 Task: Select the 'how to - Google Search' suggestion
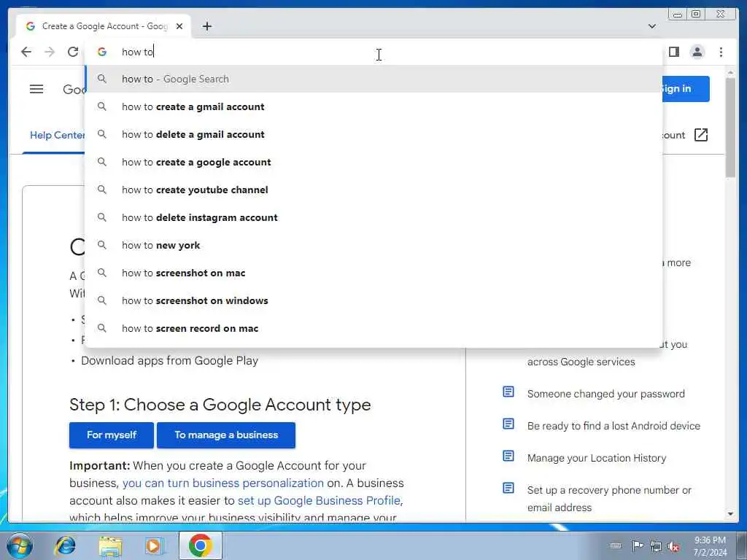(x=374, y=79)
